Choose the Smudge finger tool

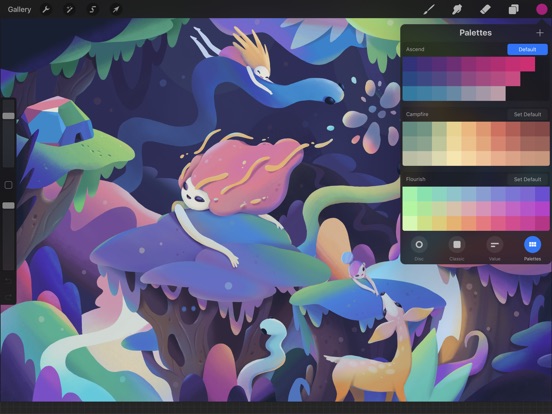click(457, 10)
